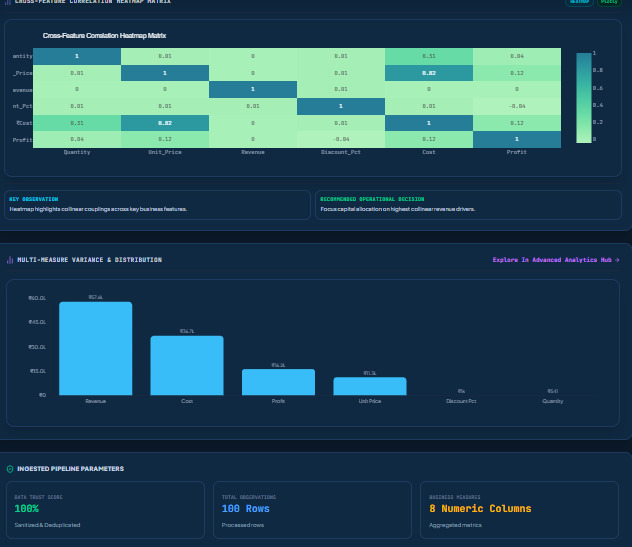Click the Discount_Pct diagonal cell showing 1

pyautogui.click(x=341, y=106)
